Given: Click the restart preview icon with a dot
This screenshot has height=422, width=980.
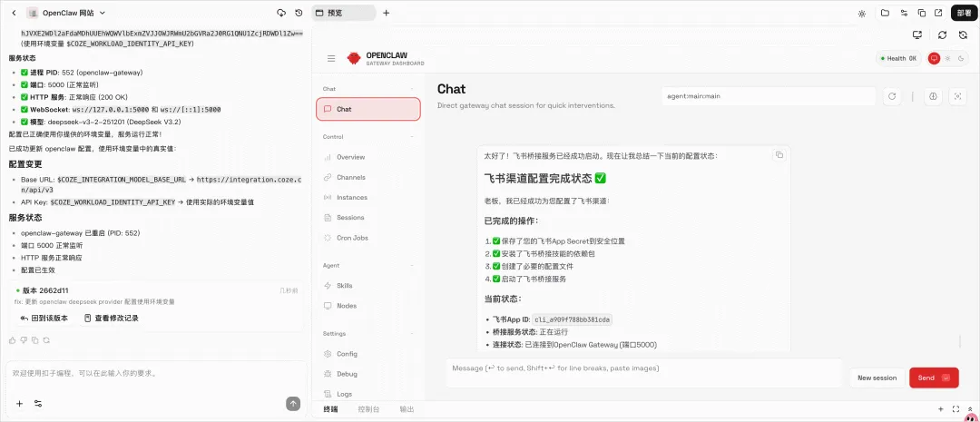Looking at the screenshot, I should click(x=963, y=35).
